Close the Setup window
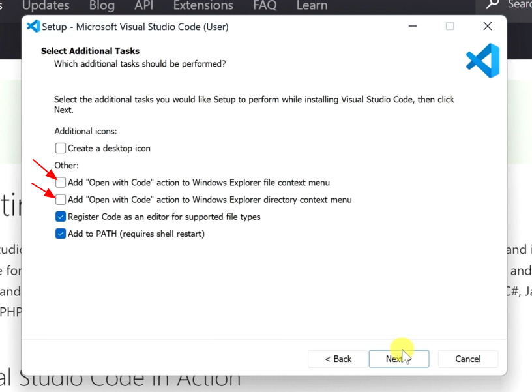 (x=488, y=26)
